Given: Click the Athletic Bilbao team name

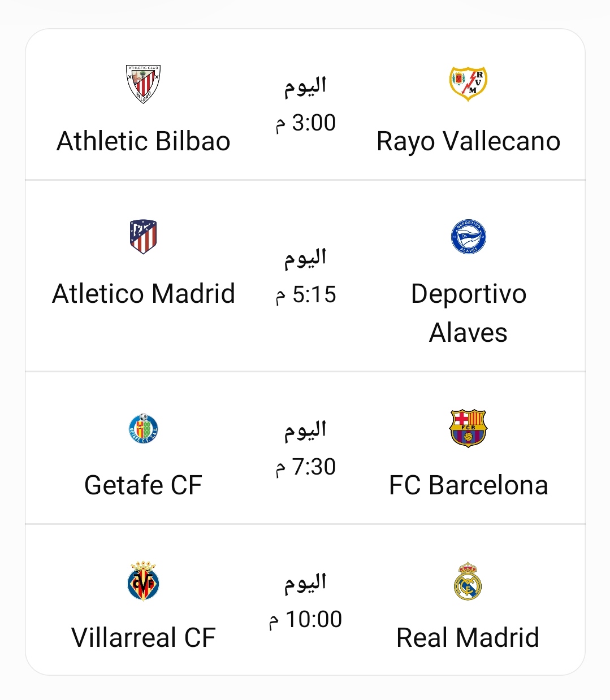Looking at the screenshot, I should 144,141.
